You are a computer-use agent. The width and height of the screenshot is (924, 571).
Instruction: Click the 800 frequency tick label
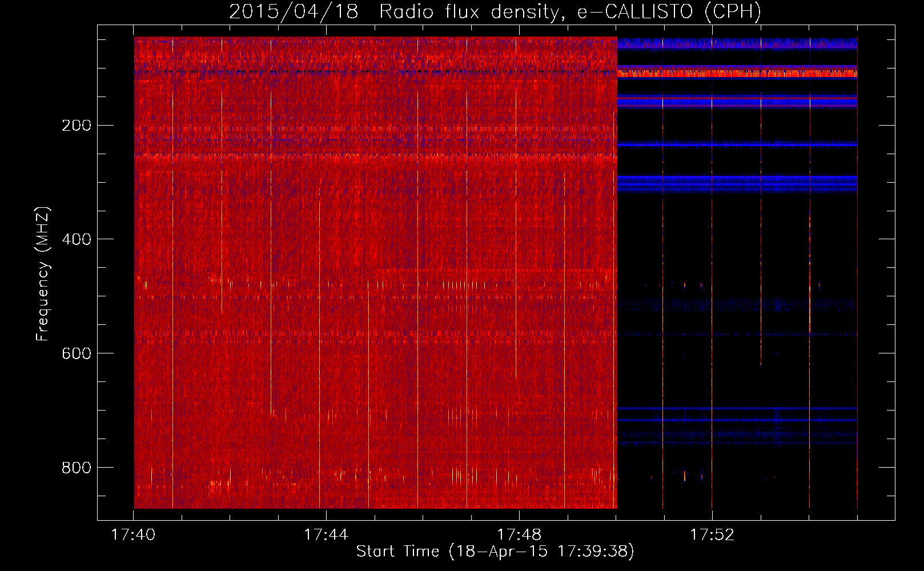[x=77, y=468]
